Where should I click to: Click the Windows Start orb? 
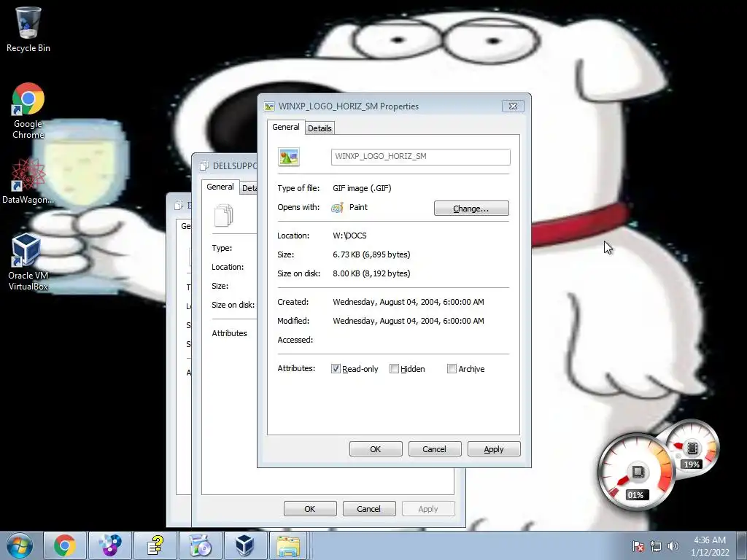click(20, 545)
